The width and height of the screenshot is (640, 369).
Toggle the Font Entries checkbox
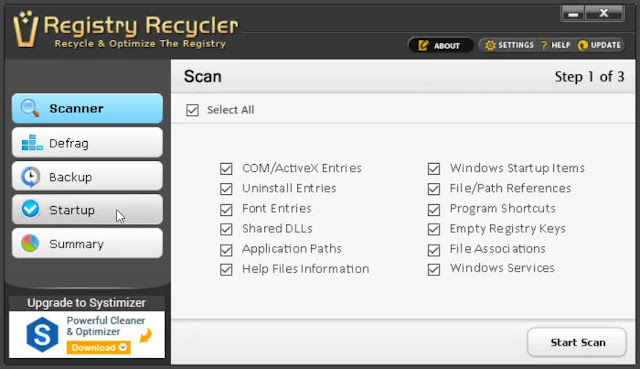click(226, 209)
